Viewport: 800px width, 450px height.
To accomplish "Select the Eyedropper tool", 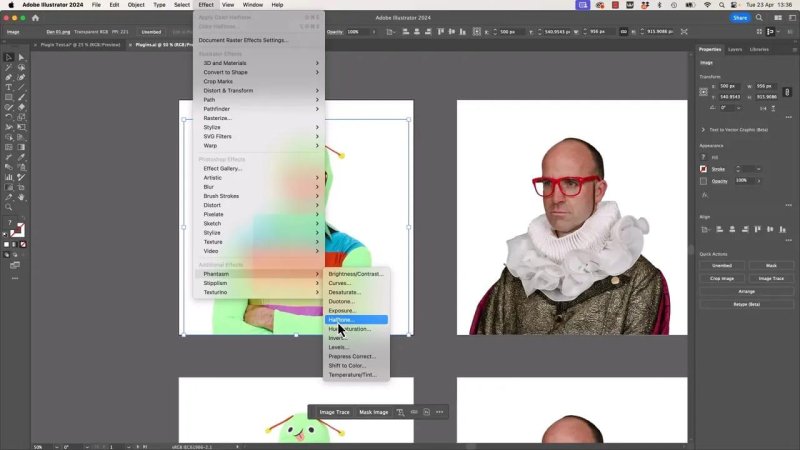I will pyautogui.click(x=21, y=157).
